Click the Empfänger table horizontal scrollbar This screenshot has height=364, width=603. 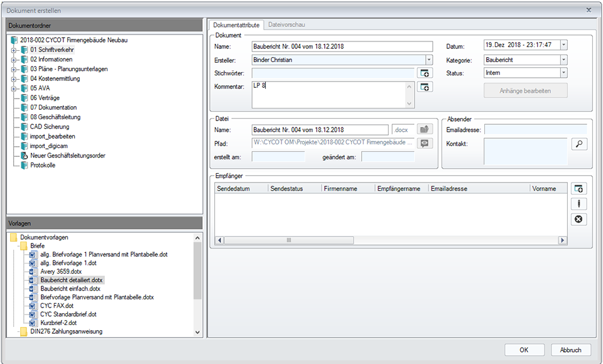289,240
